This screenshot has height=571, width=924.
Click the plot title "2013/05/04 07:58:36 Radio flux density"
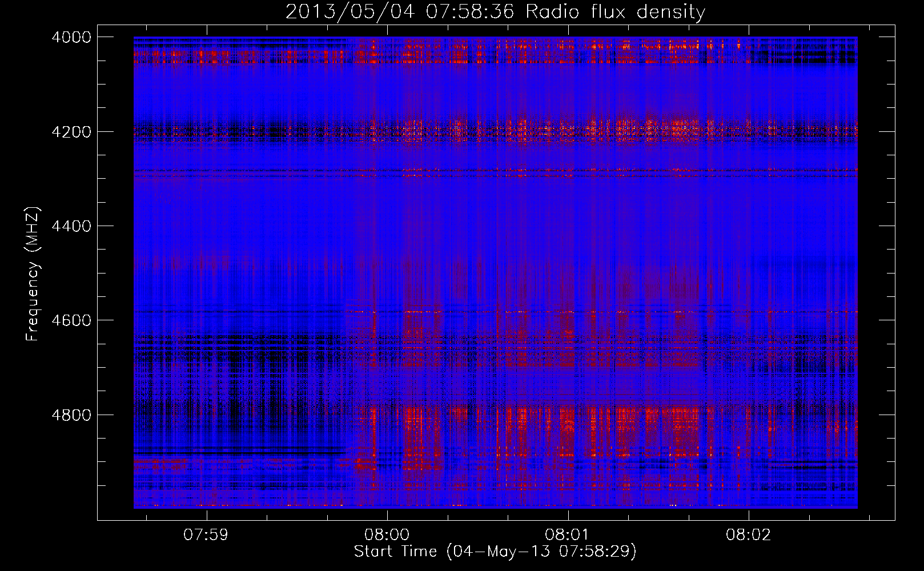click(495, 11)
